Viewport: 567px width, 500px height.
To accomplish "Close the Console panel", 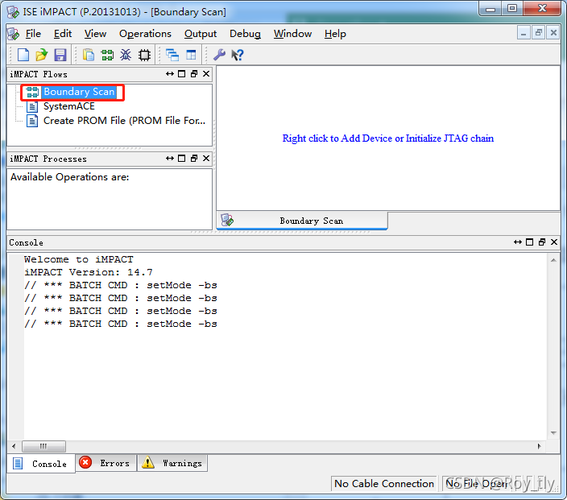I will (x=554, y=242).
